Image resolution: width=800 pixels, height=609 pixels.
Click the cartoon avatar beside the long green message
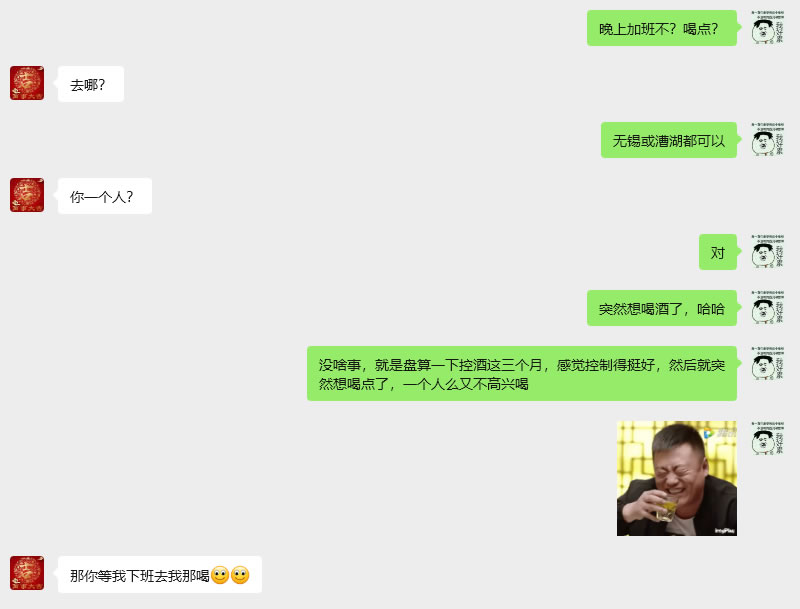[x=767, y=364]
